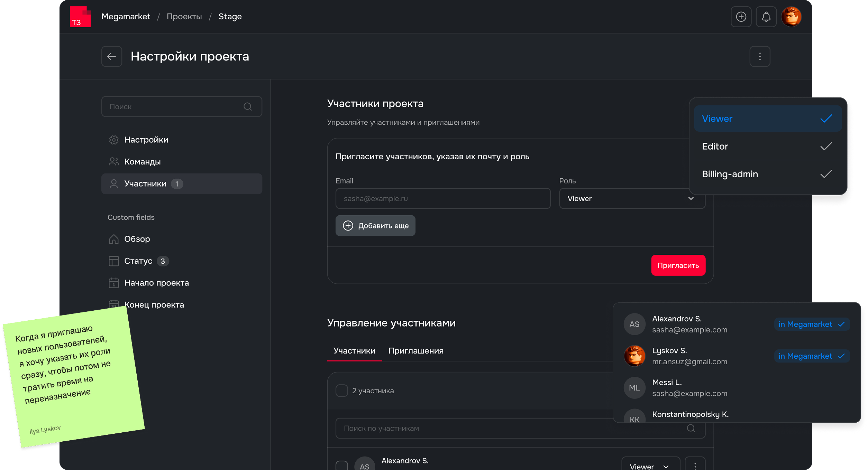Open Alexandrov S. Viewer role dropdown
This screenshot has width=868, height=470.
(650, 466)
